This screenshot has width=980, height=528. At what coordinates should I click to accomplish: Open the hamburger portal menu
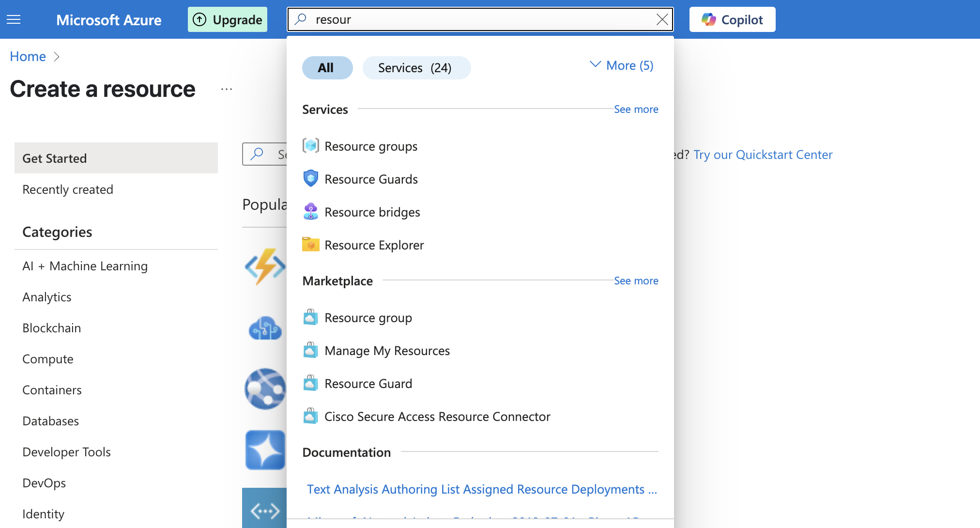click(14, 19)
